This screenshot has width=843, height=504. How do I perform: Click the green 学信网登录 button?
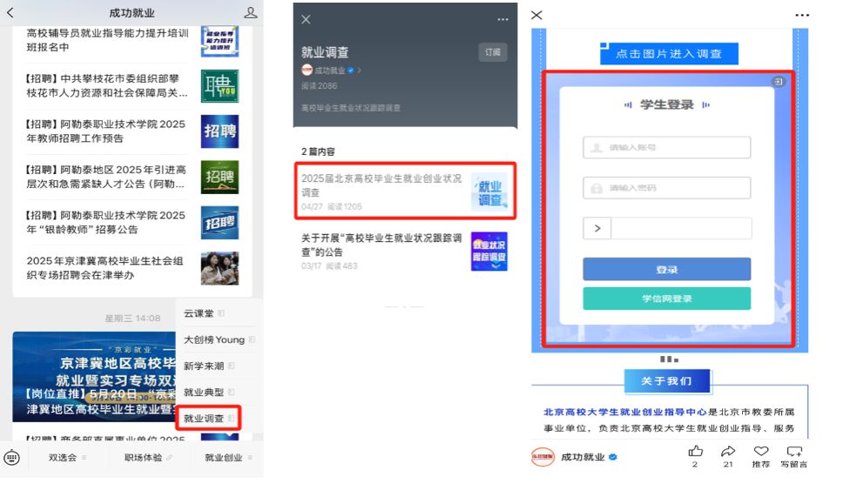666,299
